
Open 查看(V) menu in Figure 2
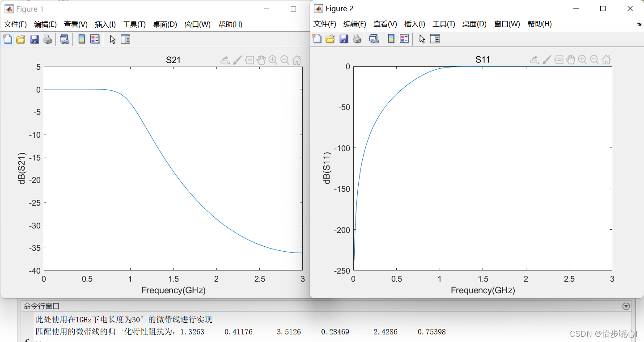tap(385, 24)
